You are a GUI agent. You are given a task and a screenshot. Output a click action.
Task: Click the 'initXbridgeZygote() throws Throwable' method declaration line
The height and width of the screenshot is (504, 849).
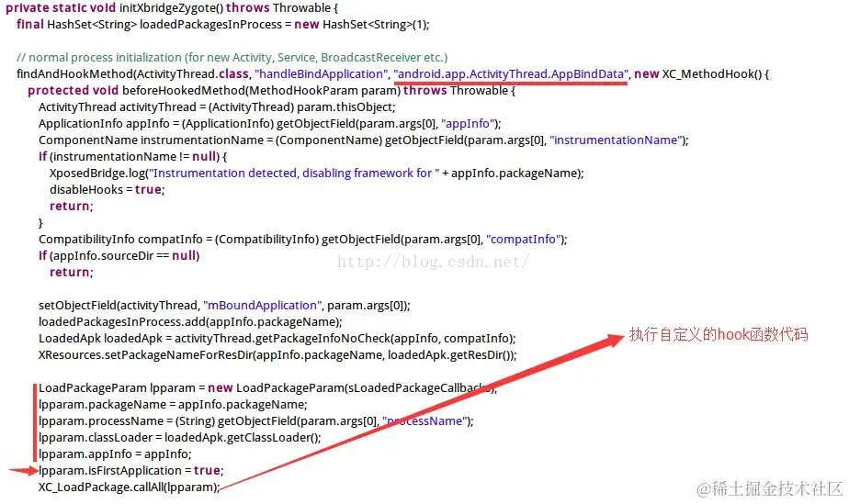[172, 8]
